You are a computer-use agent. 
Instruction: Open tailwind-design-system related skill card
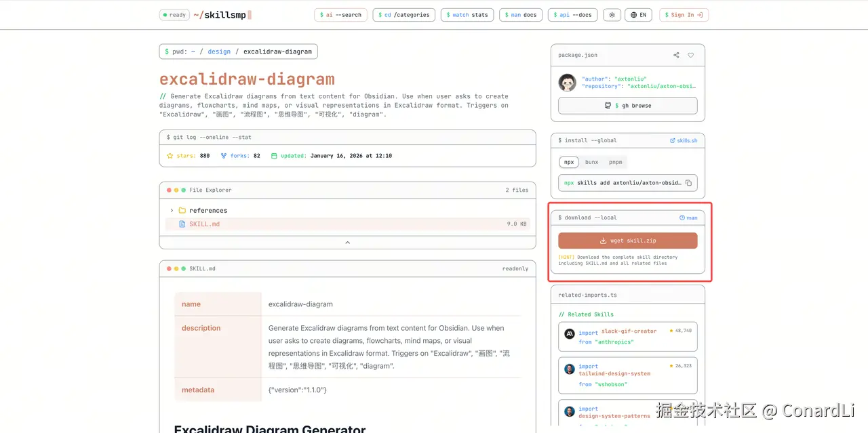(627, 375)
